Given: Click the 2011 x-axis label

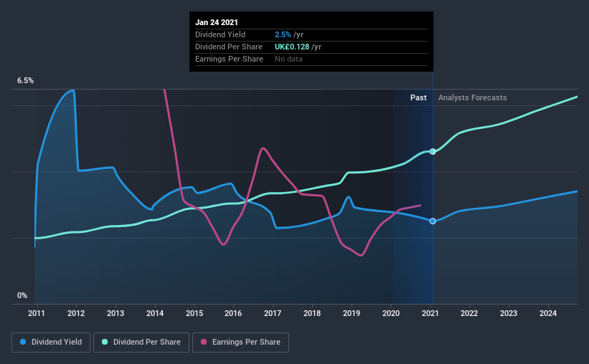Looking at the screenshot, I should tap(37, 313).
